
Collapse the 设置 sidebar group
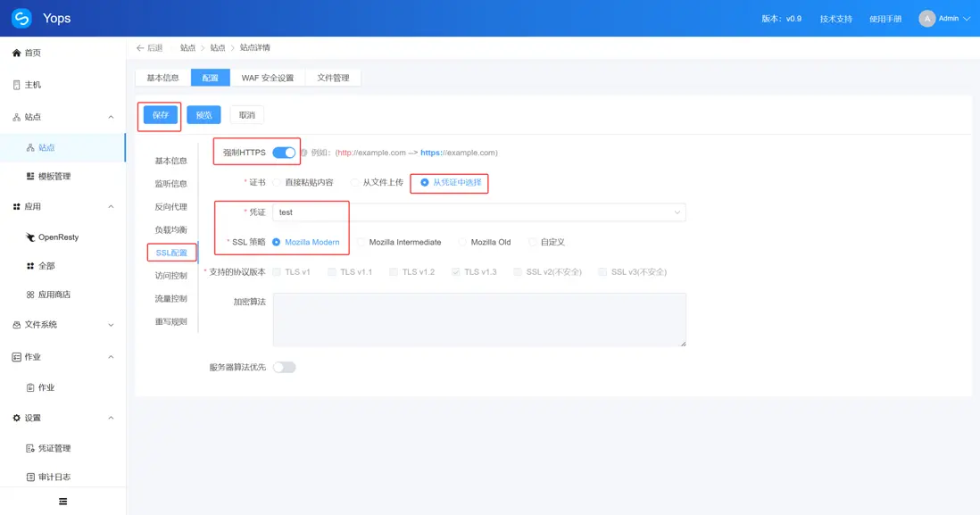click(x=111, y=418)
